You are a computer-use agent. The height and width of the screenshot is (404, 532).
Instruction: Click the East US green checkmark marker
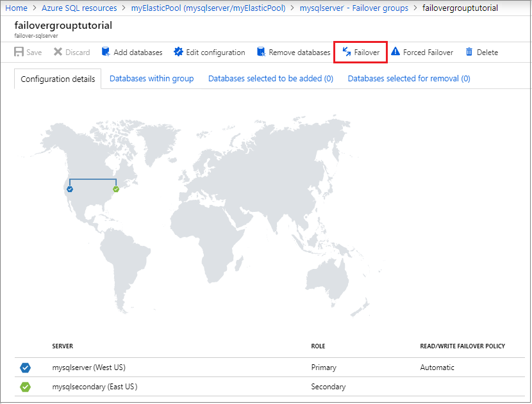[116, 189]
